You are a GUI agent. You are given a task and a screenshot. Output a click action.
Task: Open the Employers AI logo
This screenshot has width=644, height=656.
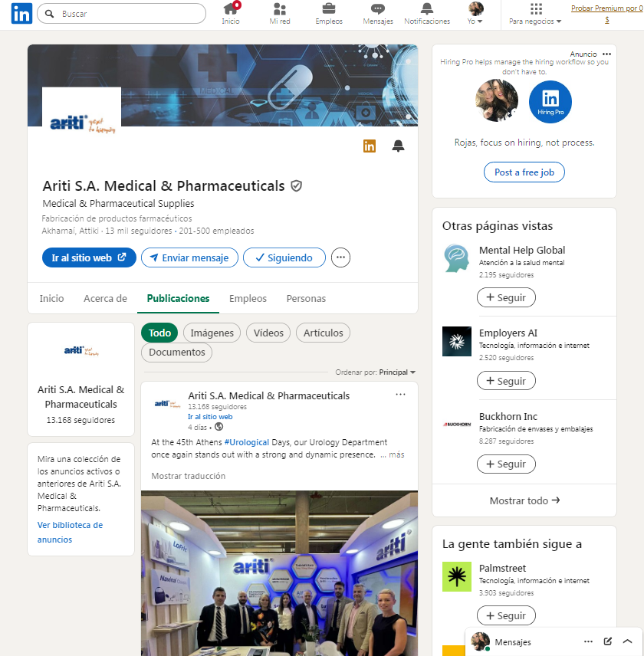456,341
